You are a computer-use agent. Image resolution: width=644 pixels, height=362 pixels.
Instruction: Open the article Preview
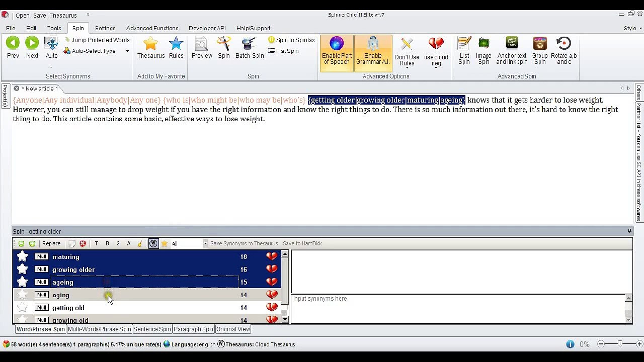(202, 48)
